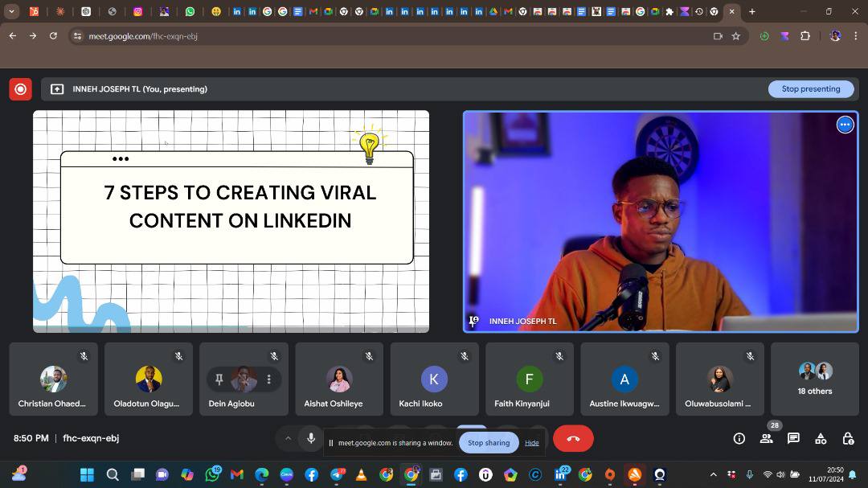This screenshot has width=868, height=488.
Task: Unpin Dein Agiobu's tile with pin icon
Action: [219, 379]
